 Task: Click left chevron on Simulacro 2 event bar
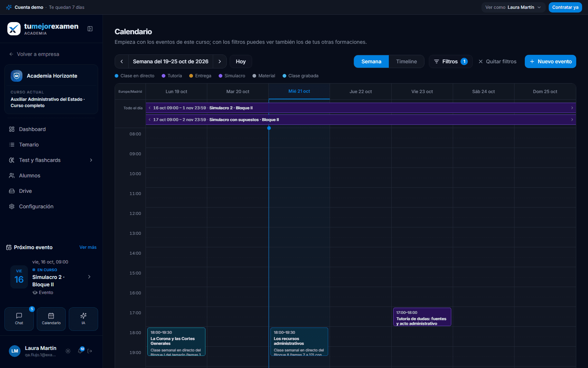pos(150,108)
